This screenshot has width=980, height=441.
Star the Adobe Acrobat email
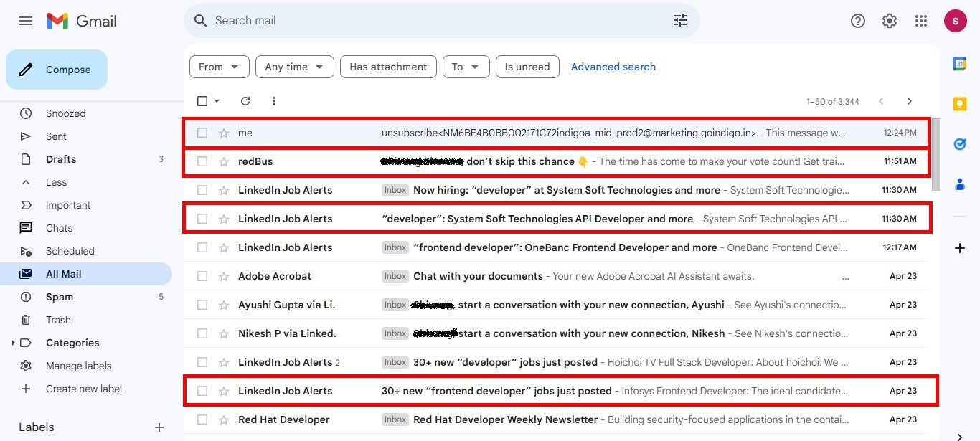pos(224,276)
